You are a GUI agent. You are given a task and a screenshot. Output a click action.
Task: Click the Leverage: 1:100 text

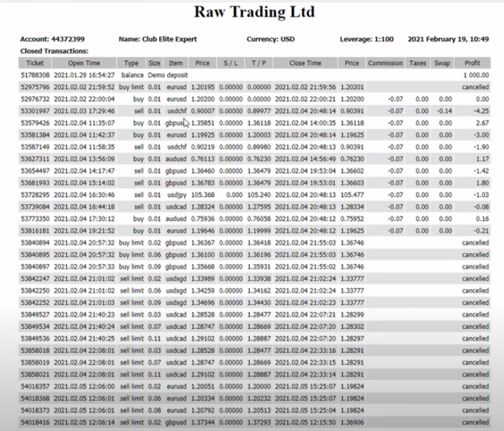point(367,39)
